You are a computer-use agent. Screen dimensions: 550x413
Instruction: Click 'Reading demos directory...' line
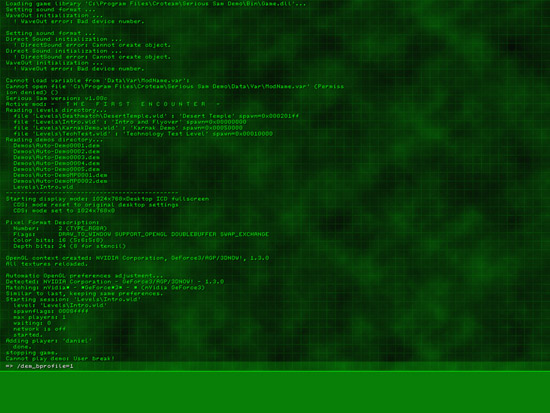pyautogui.click(x=54, y=140)
